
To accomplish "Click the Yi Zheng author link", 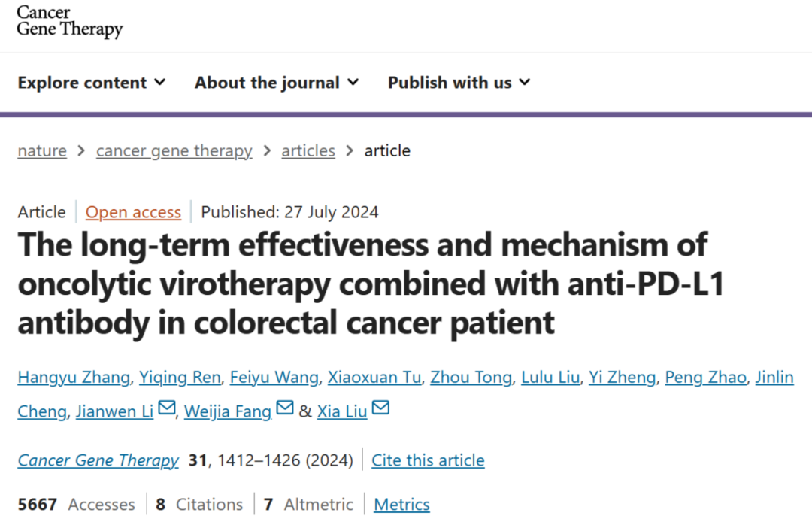I will [x=622, y=377].
